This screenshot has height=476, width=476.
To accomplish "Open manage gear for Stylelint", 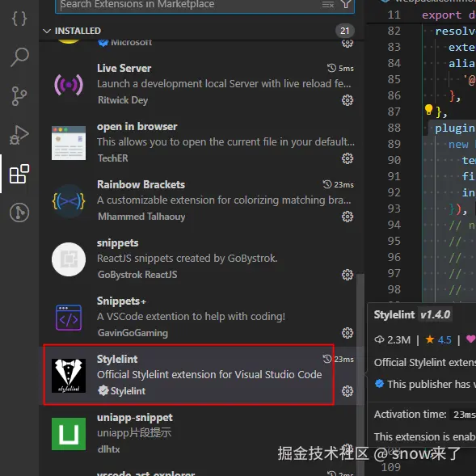I will point(348,391).
